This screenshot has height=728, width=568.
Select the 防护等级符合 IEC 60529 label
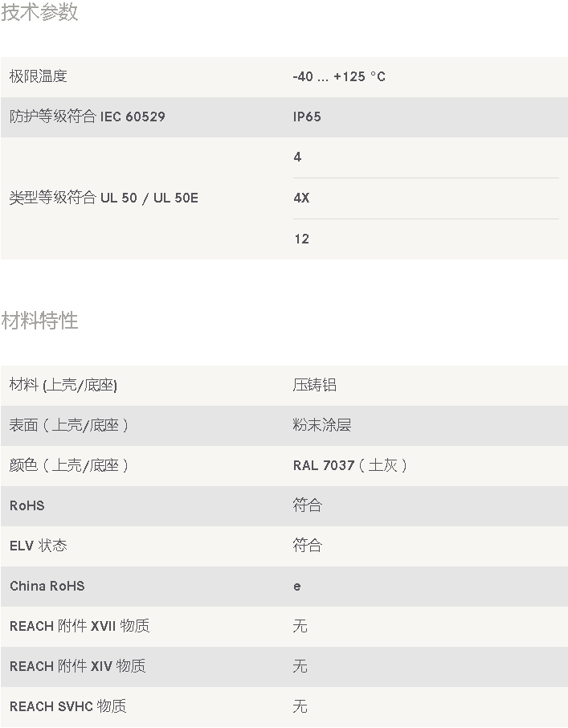click(x=87, y=117)
